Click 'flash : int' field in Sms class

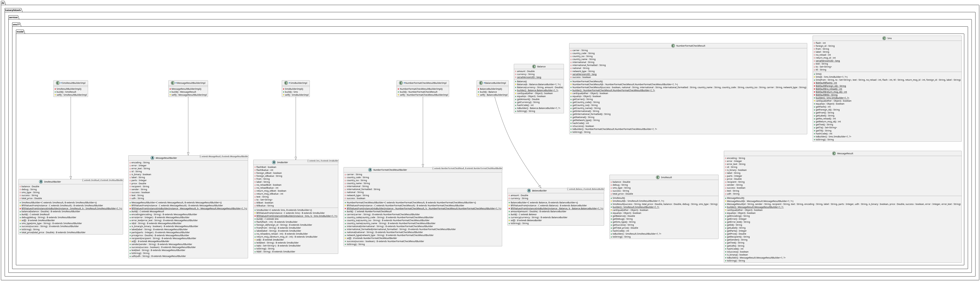821,43
